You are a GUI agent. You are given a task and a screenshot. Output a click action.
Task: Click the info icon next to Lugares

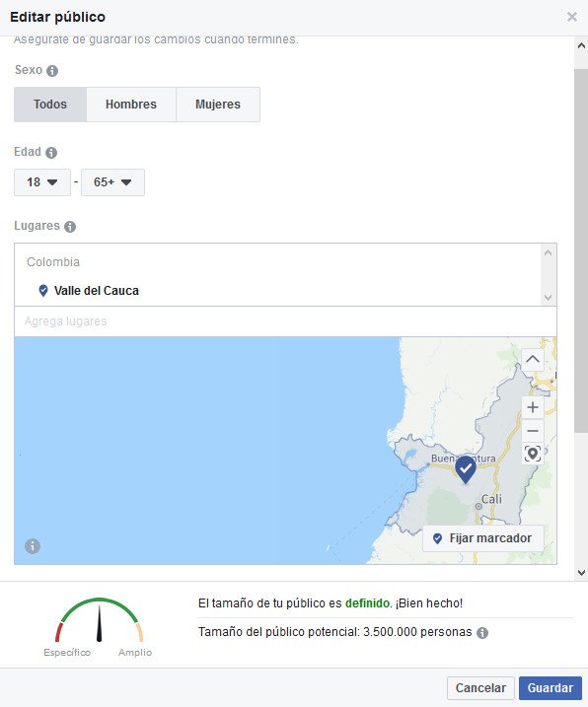[70, 227]
